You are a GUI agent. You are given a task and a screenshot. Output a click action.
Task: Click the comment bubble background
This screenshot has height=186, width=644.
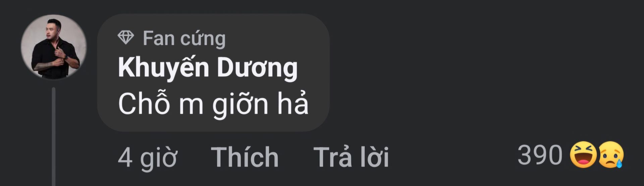(213, 73)
